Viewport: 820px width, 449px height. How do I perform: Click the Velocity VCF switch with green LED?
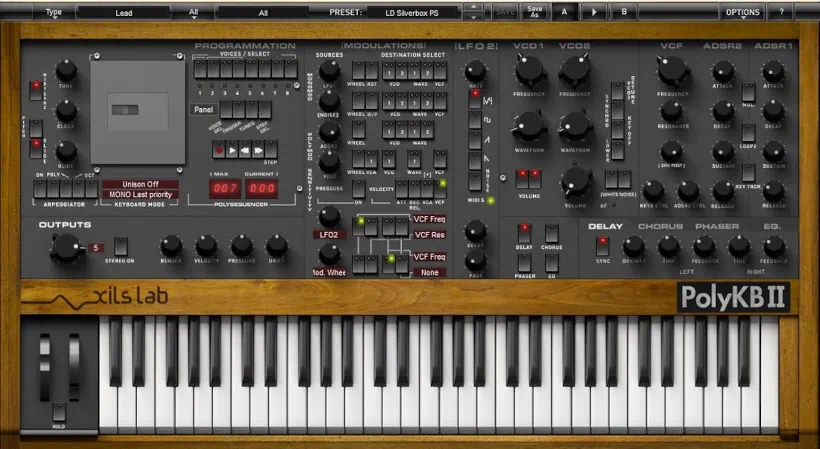pos(440,189)
